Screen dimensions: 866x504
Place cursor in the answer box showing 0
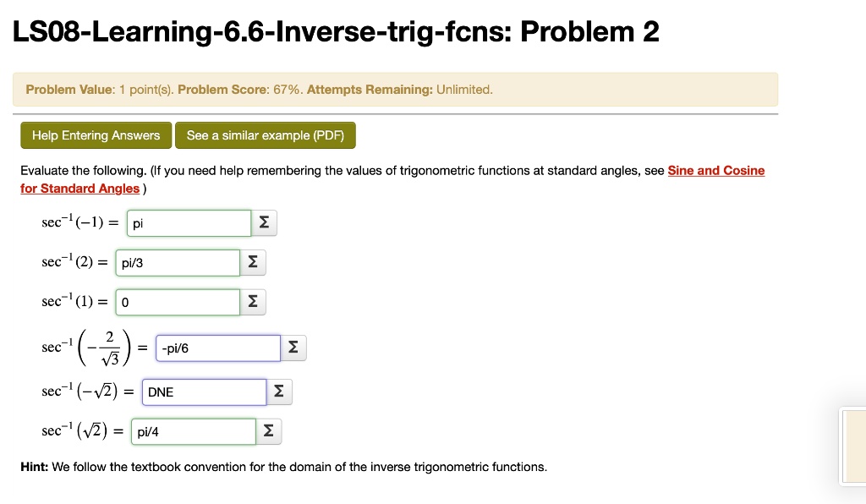point(177,302)
